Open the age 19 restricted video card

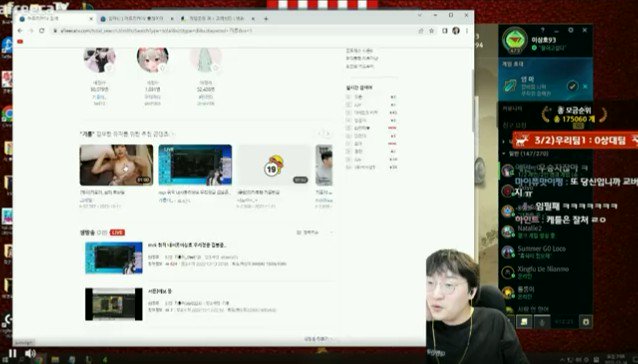274,165
